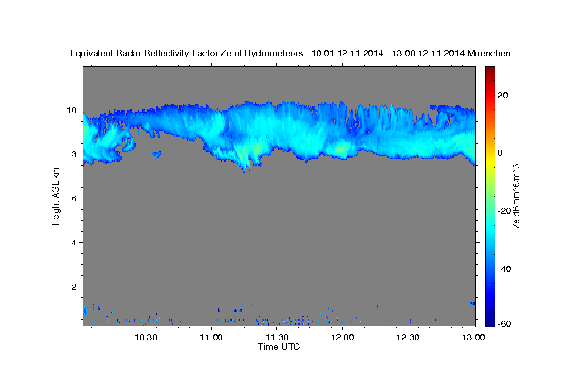The width and height of the screenshot is (588, 392).
Task: Click the 'Time UTC' axis title
Action: (279, 347)
